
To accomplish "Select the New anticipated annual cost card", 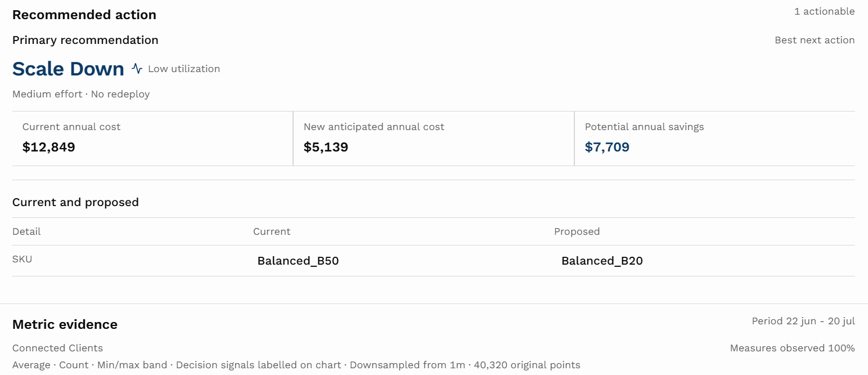I will pos(434,139).
